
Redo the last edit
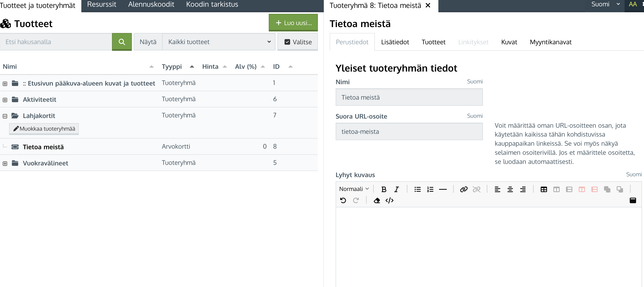point(356,200)
